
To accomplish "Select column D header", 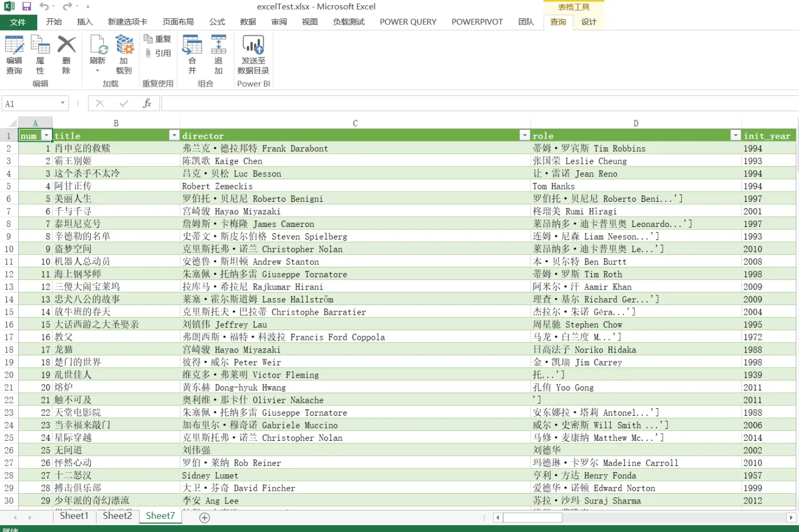I will 636,123.
